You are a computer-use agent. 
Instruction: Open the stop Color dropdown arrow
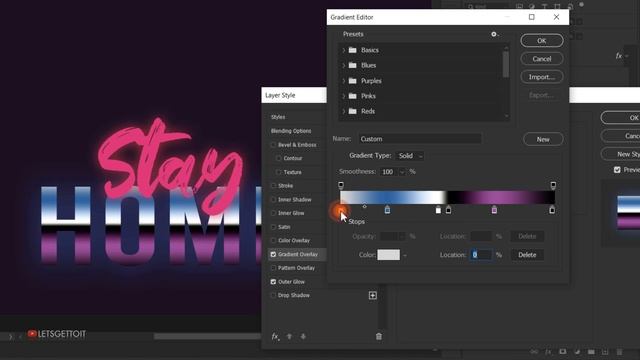point(405,256)
